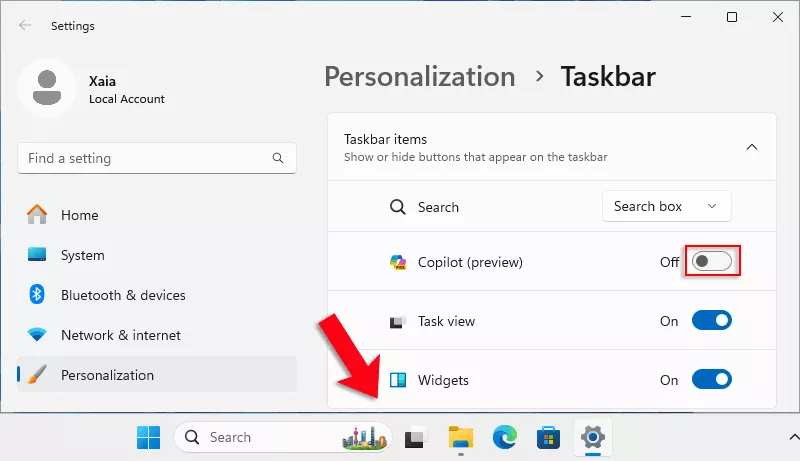Open Bluetooth & devices settings

point(122,295)
